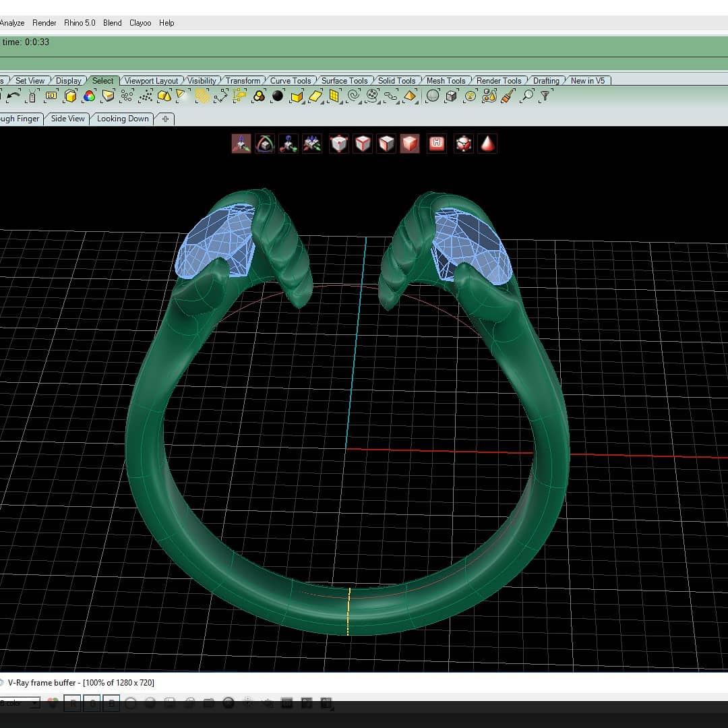
Task: Toggle the green channel G button in V-Ray
Action: click(x=92, y=703)
